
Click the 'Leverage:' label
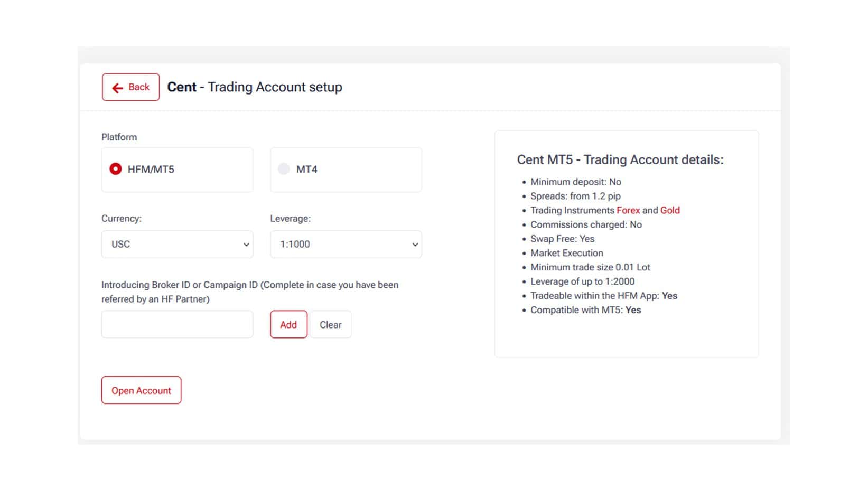[x=291, y=219]
